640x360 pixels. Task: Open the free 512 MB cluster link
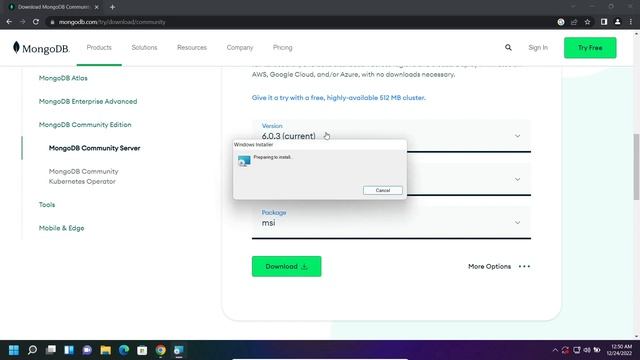pos(338,98)
